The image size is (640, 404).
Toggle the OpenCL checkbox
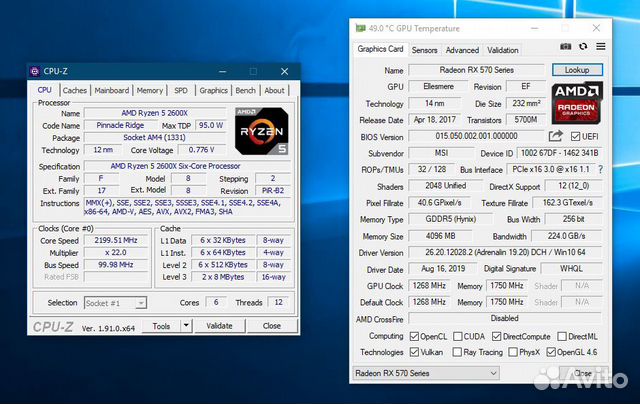pyautogui.click(x=414, y=336)
